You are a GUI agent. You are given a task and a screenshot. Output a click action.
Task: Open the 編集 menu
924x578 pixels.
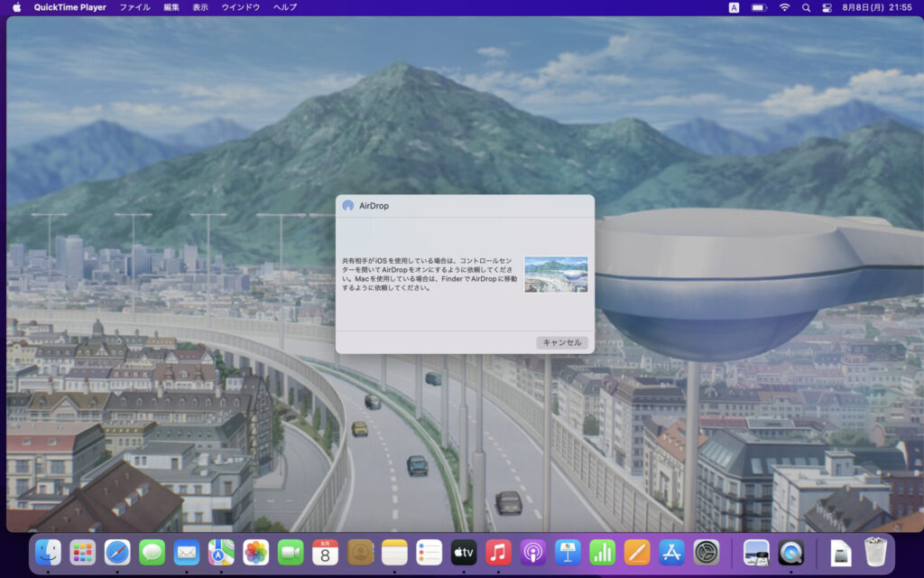[171, 7]
